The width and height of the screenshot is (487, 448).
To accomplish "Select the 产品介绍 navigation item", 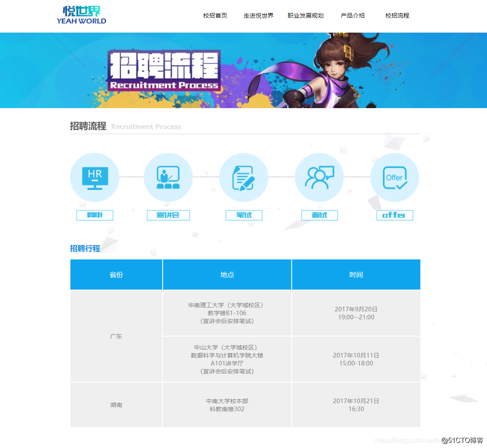I will click(x=352, y=16).
